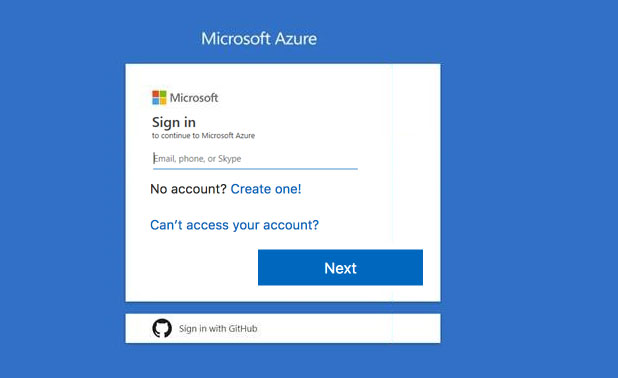Click empty right side of GitHub sign-in bar
Viewport: 618px width, 378px height.
[x=349, y=328]
